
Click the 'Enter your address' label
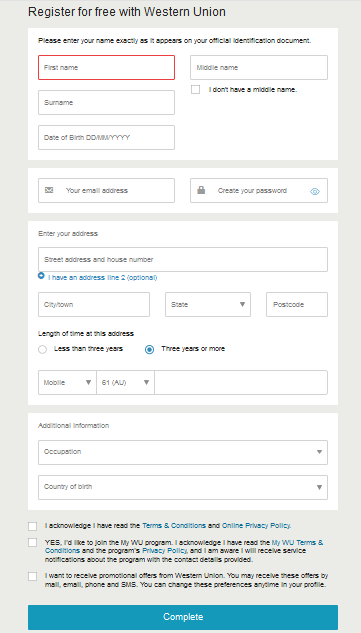(68, 233)
